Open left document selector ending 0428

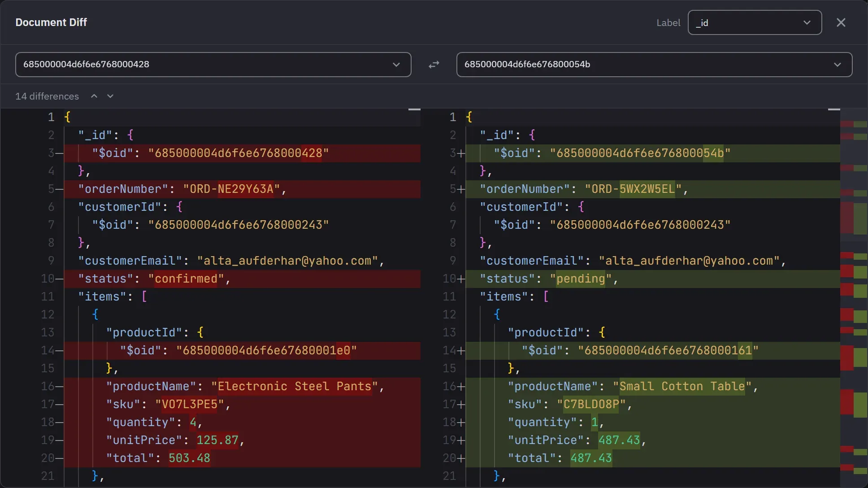213,65
